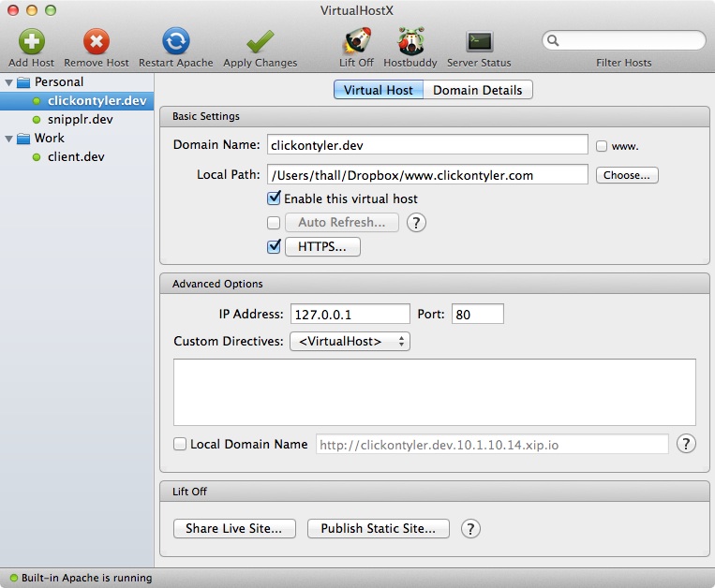The height and width of the screenshot is (588, 715).
Task: Select clickontyler.dev in the host list
Action: (77, 101)
